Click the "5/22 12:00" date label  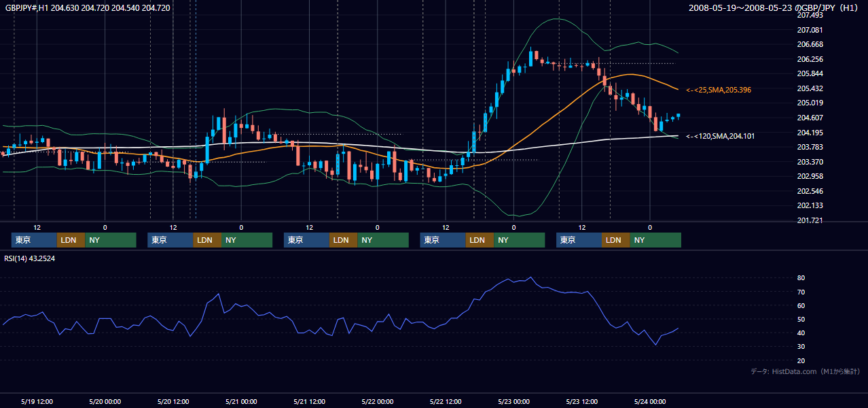(446, 401)
